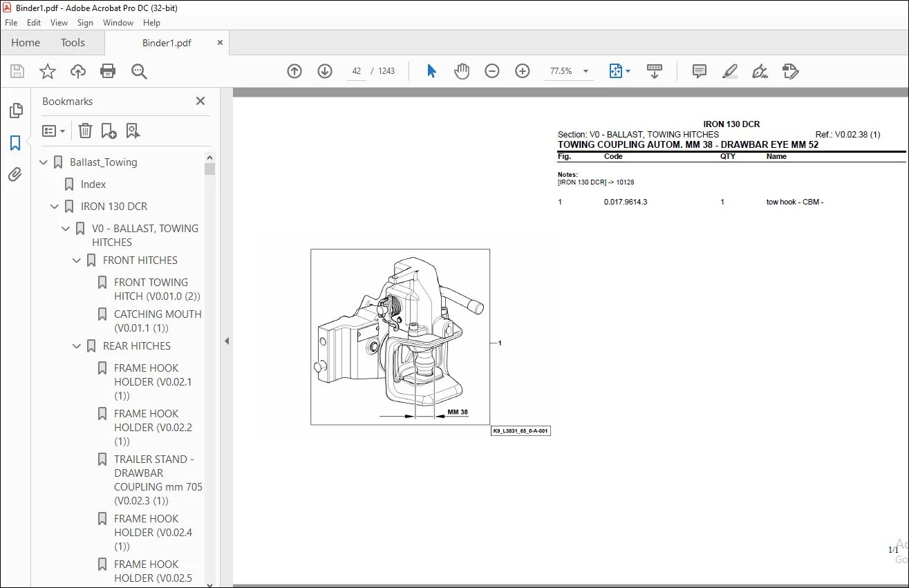Click the towing coupling diagram image

point(400,337)
